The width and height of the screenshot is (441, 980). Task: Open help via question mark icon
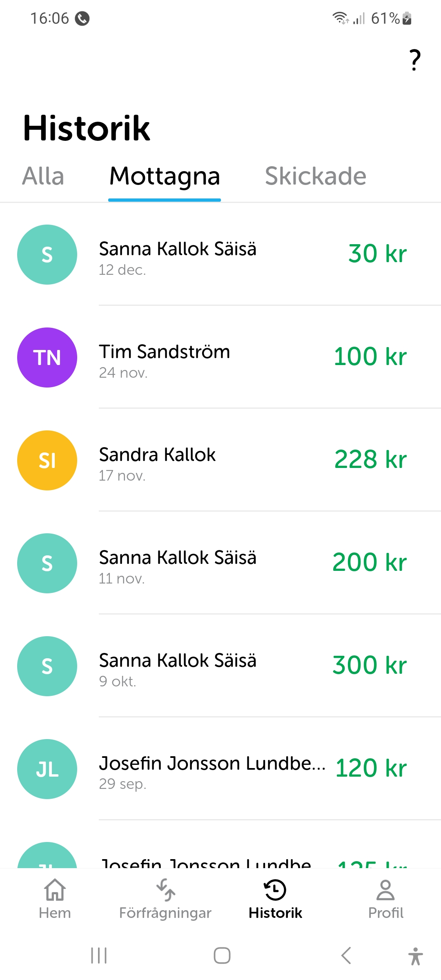tap(415, 60)
